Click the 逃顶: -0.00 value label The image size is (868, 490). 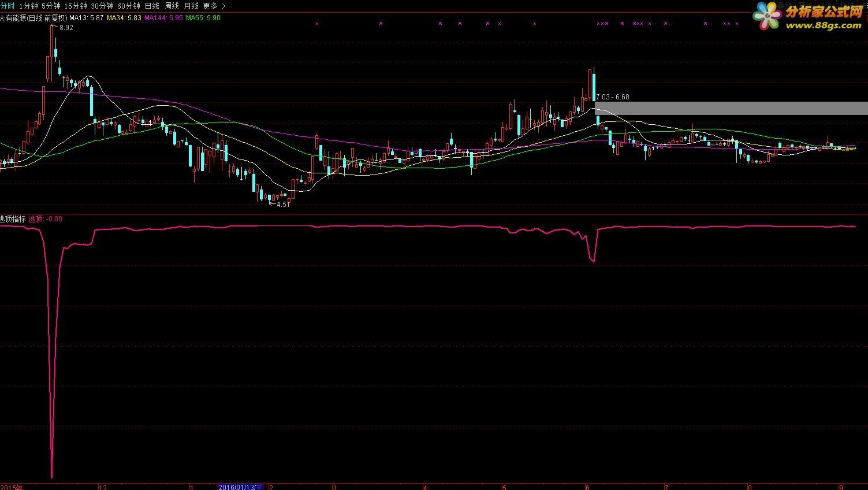click(46, 219)
